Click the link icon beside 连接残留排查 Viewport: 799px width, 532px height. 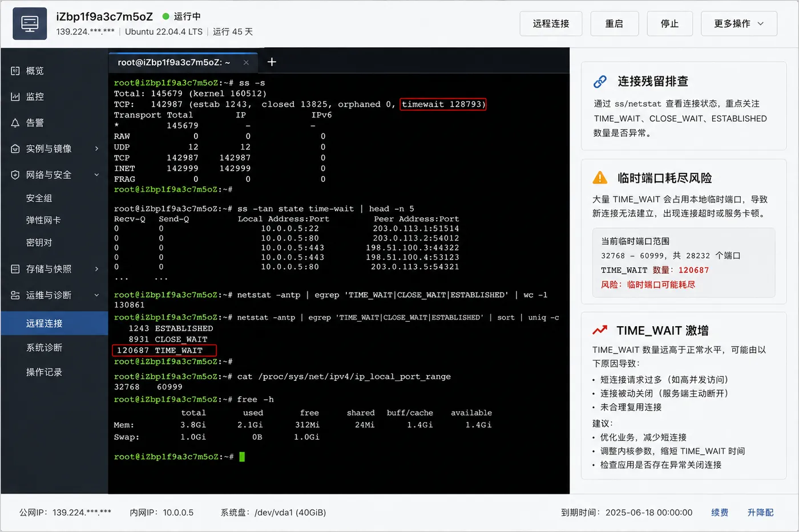click(x=600, y=82)
